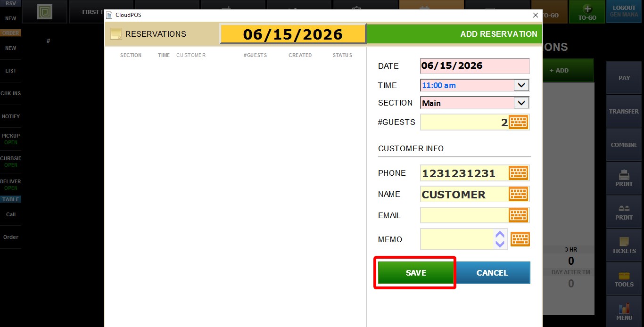Click the STATUS column header
The image size is (644, 327).
342,55
